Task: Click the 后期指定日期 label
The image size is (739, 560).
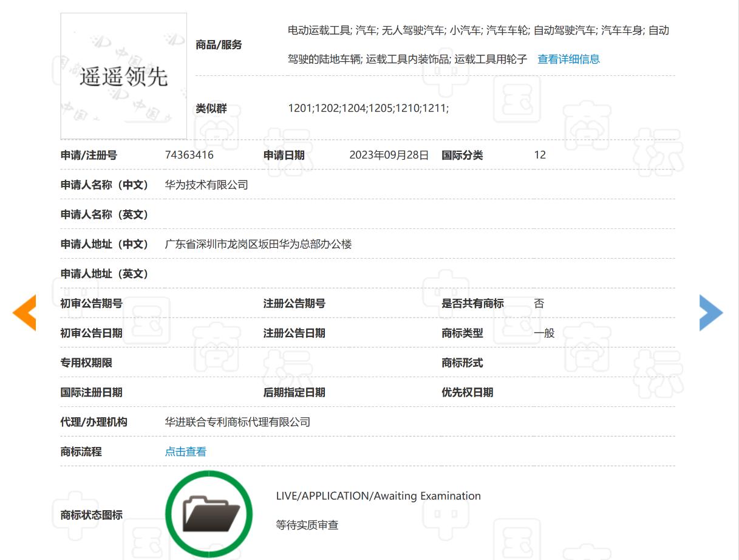Action: click(x=295, y=392)
